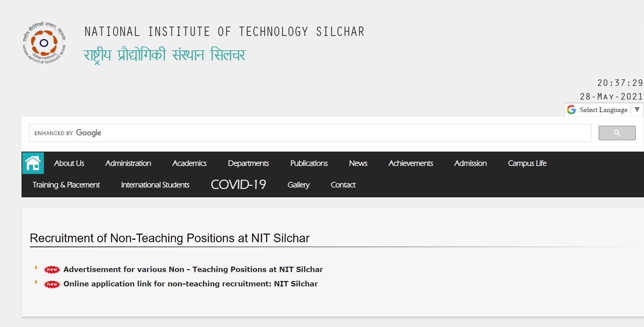This screenshot has width=644, height=327.
Task: Open the Academics menu
Action: tap(189, 163)
